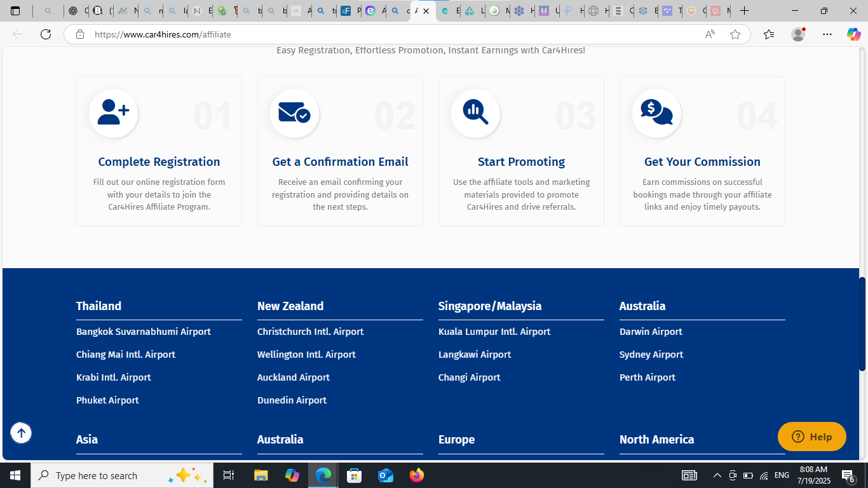The image size is (868, 488).
Task: Refresh the page
Action: point(46,34)
